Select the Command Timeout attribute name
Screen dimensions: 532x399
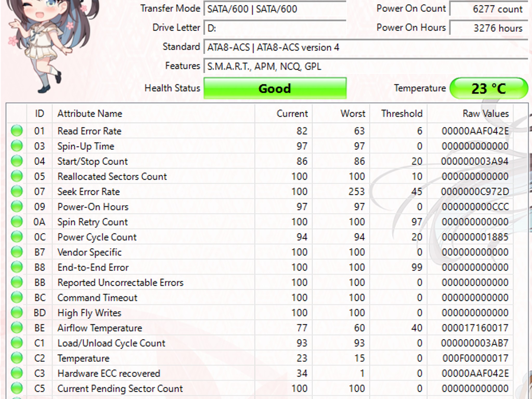[x=97, y=298]
